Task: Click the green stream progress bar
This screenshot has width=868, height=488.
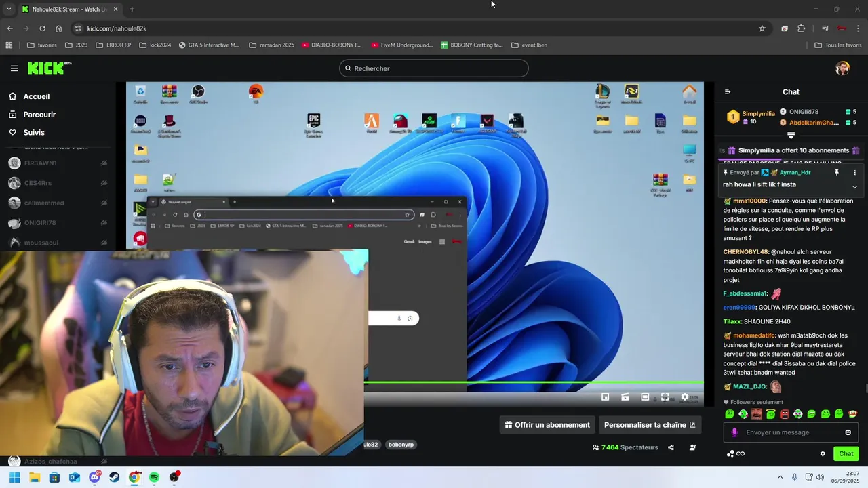Action: pos(534,382)
